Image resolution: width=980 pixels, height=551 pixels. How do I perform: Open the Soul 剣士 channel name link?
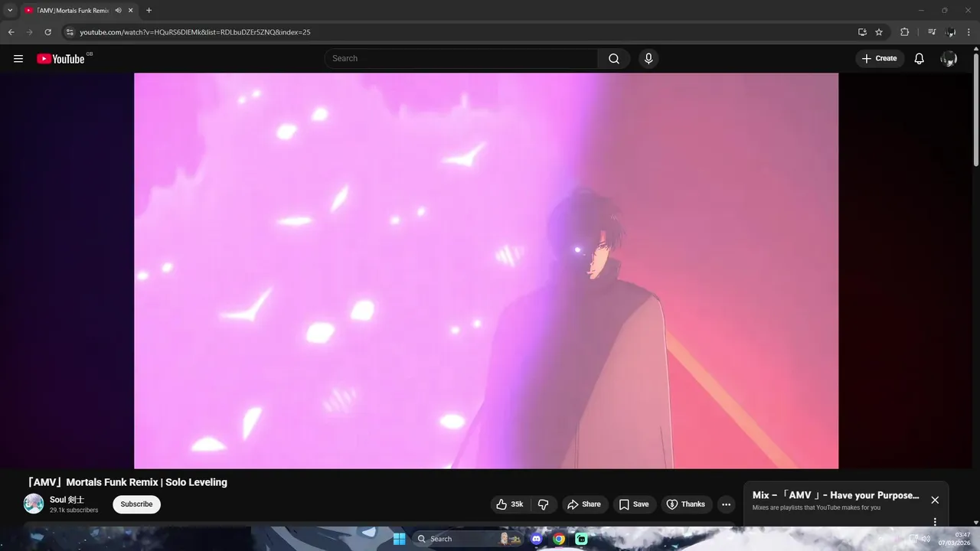pos(67,500)
